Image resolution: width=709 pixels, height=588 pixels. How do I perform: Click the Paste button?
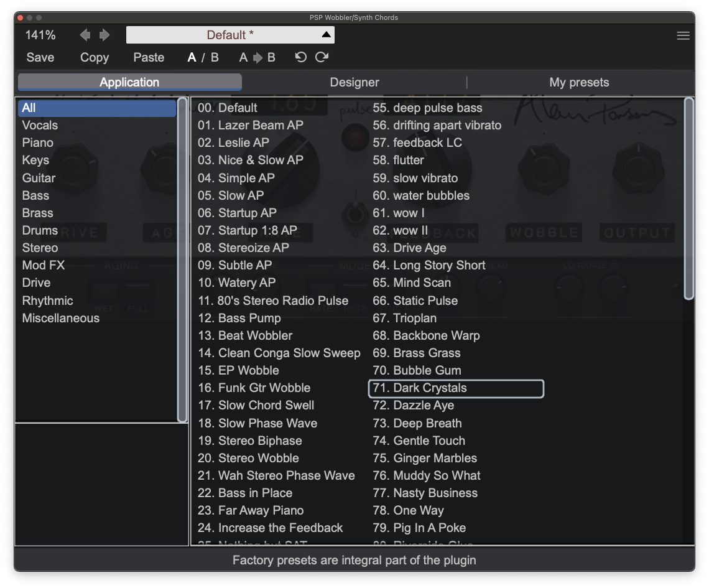tap(149, 57)
